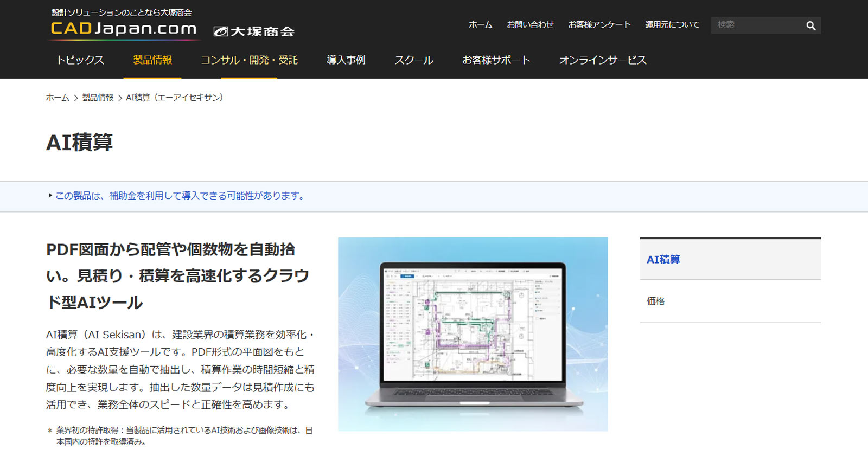Open the お客様サポート menu
Image resolution: width=868 pixels, height=456 pixels.
496,60
